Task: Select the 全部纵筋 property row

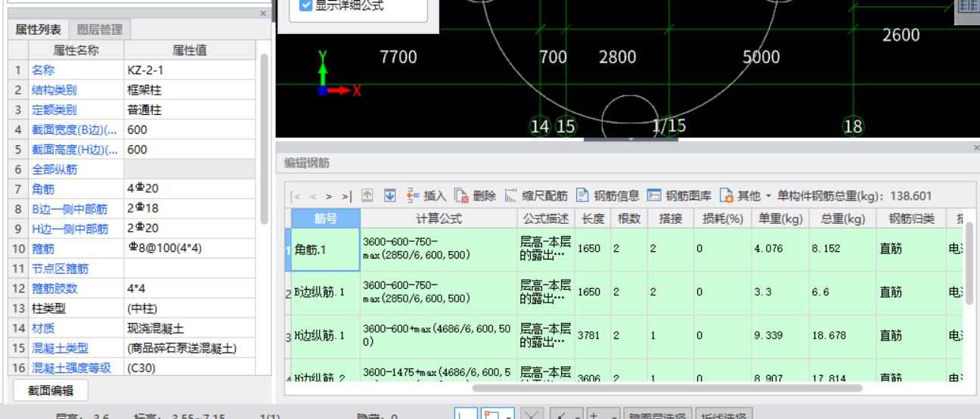Action: tap(132, 169)
